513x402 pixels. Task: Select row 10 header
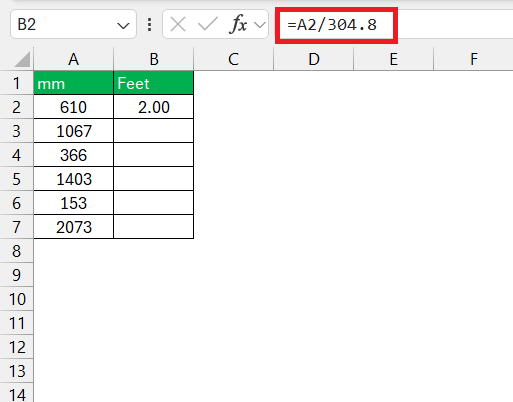[x=17, y=299]
